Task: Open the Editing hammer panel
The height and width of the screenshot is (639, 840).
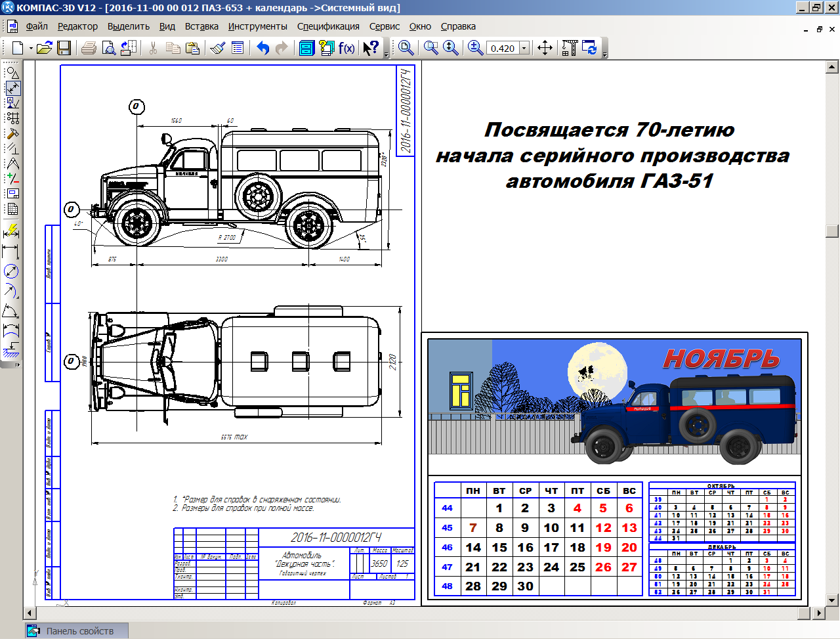Action: [x=12, y=133]
